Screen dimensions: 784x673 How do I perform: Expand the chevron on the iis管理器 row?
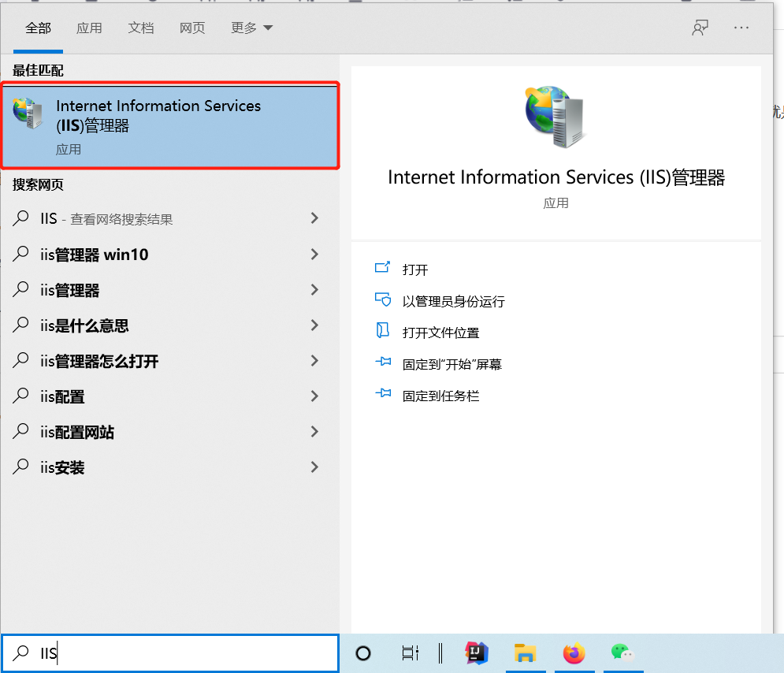pyautogui.click(x=314, y=289)
